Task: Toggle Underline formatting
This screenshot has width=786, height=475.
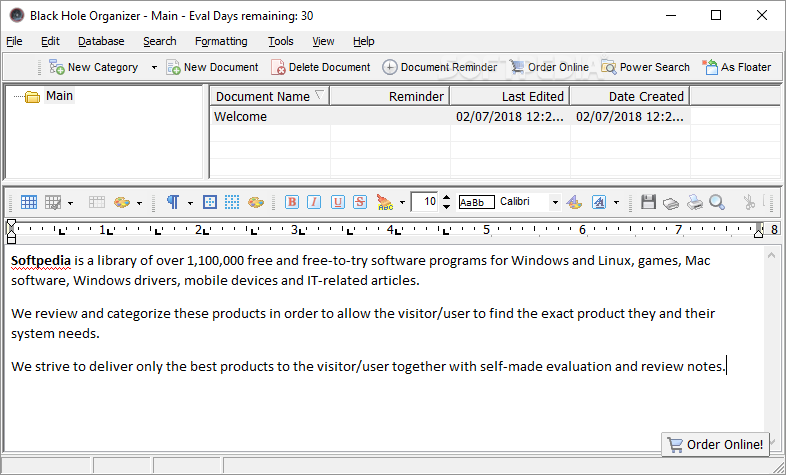Action: click(x=337, y=202)
